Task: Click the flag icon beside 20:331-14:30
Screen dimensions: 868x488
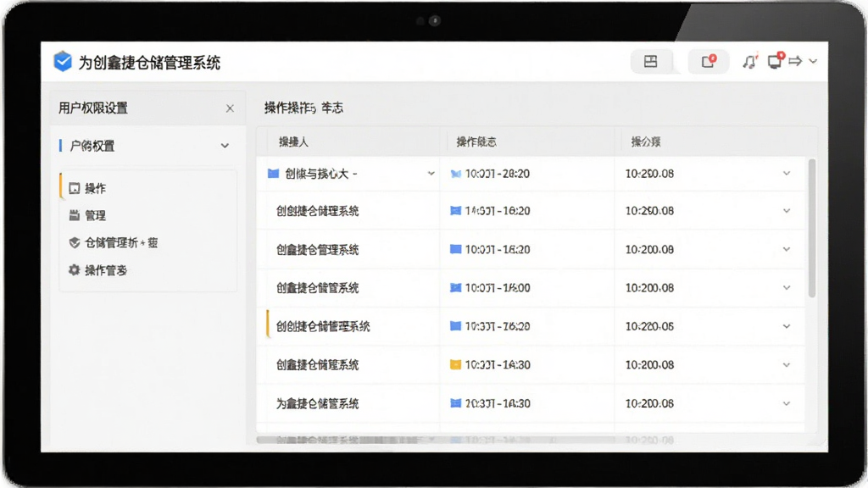Action: click(x=455, y=403)
